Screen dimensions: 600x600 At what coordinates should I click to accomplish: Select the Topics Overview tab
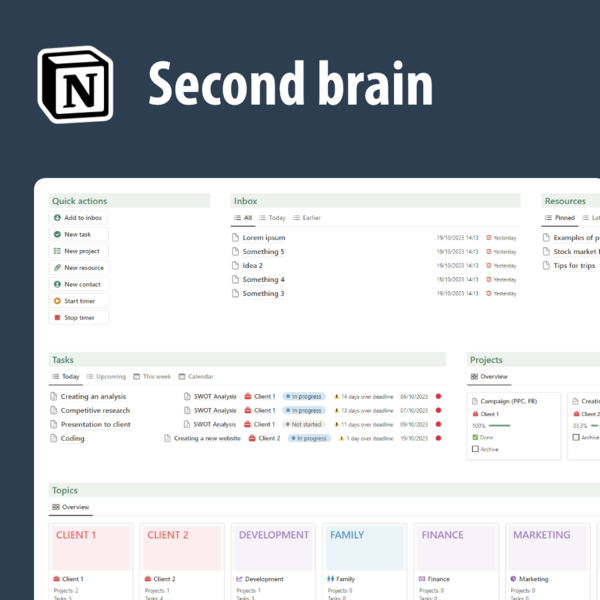click(x=71, y=507)
